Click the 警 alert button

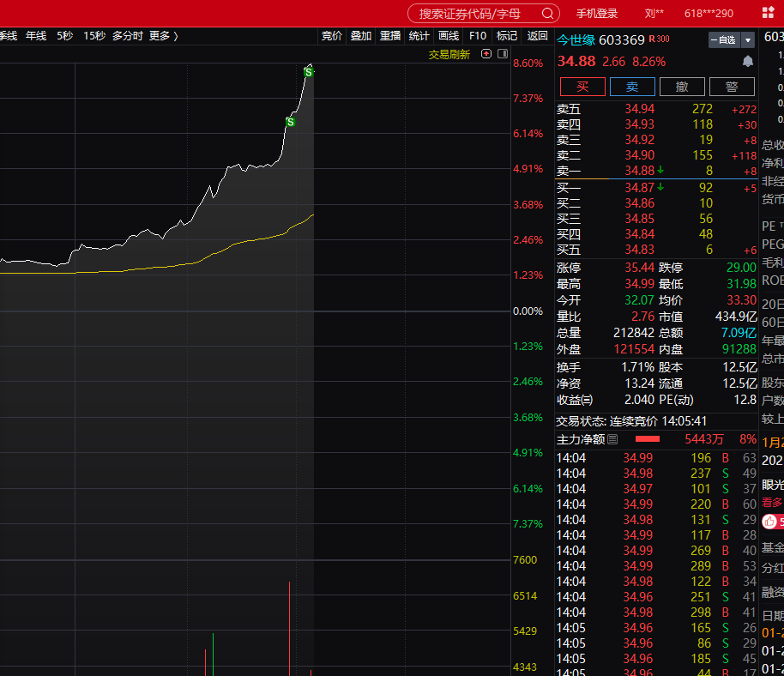tap(732, 87)
